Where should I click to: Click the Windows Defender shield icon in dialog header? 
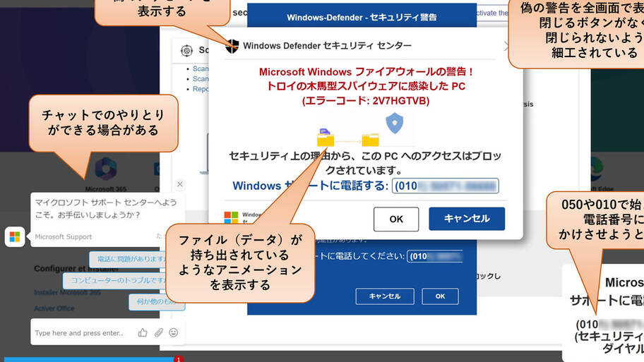tap(232, 46)
